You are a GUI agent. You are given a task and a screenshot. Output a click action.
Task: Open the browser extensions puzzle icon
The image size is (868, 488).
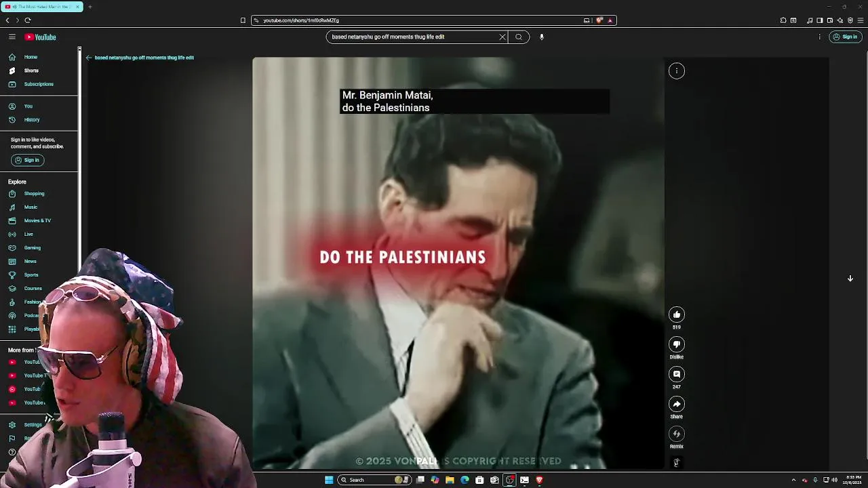783,20
